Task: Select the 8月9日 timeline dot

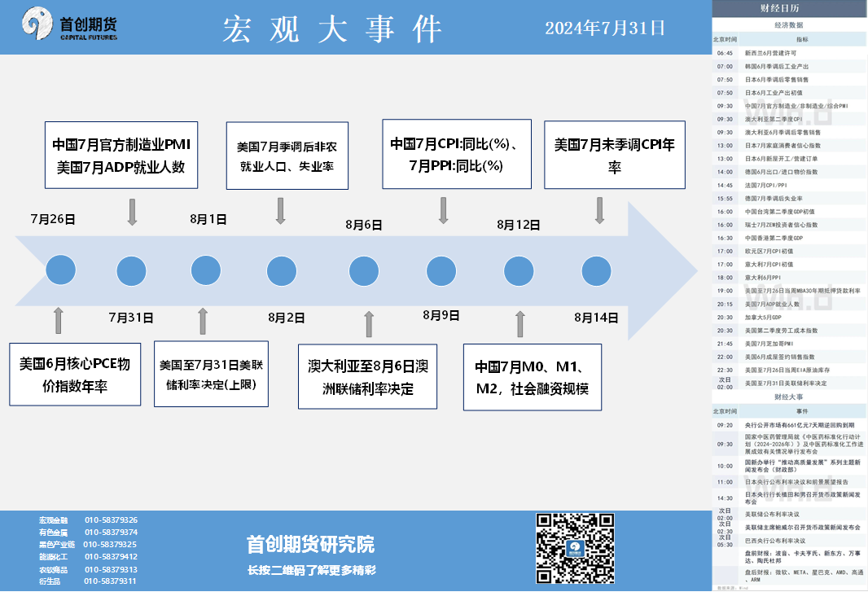Action: tap(441, 271)
